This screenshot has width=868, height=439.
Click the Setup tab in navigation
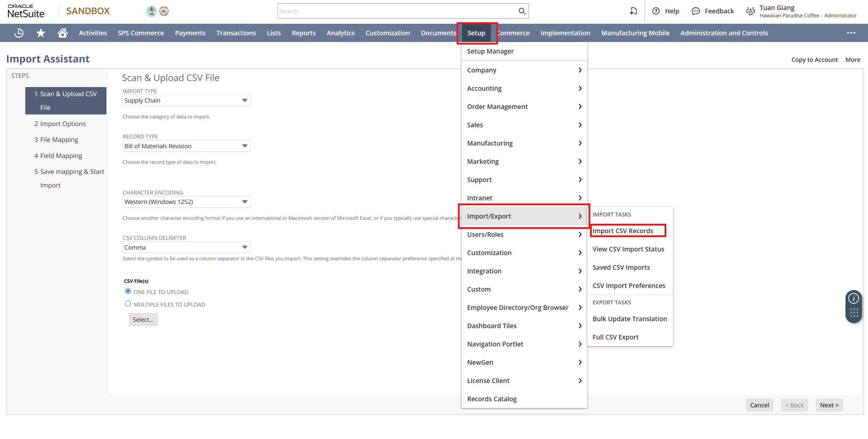[x=476, y=33]
